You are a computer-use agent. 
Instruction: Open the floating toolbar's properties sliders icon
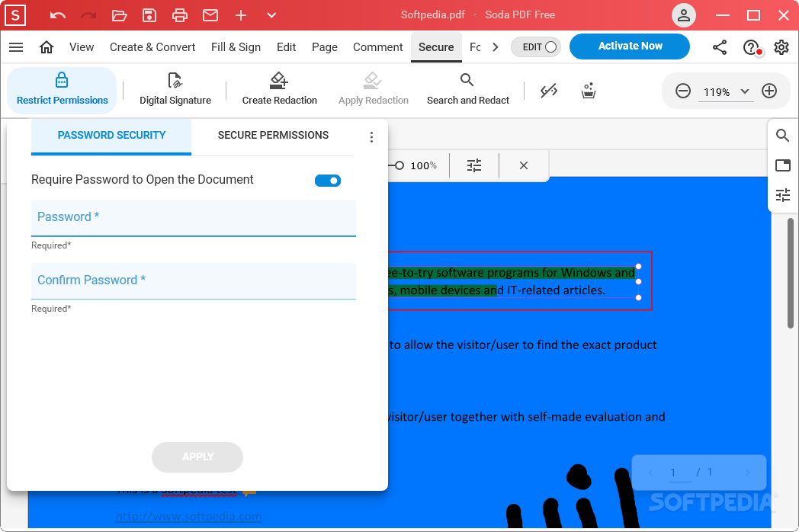[x=474, y=165]
